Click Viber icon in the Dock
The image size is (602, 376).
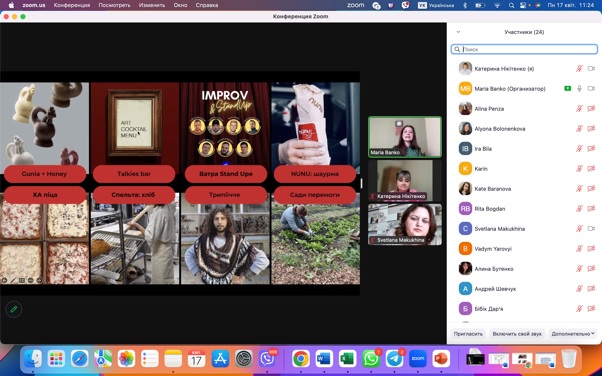point(267,359)
